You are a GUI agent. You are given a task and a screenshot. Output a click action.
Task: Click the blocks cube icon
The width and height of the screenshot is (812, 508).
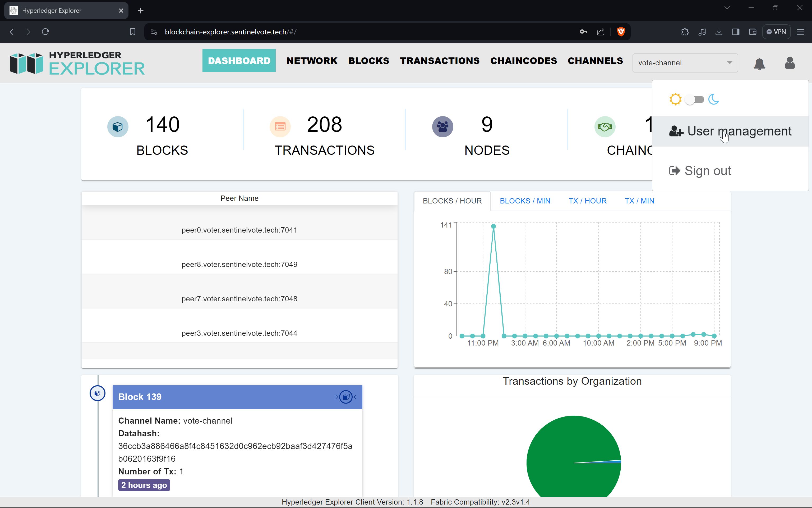[118, 127]
